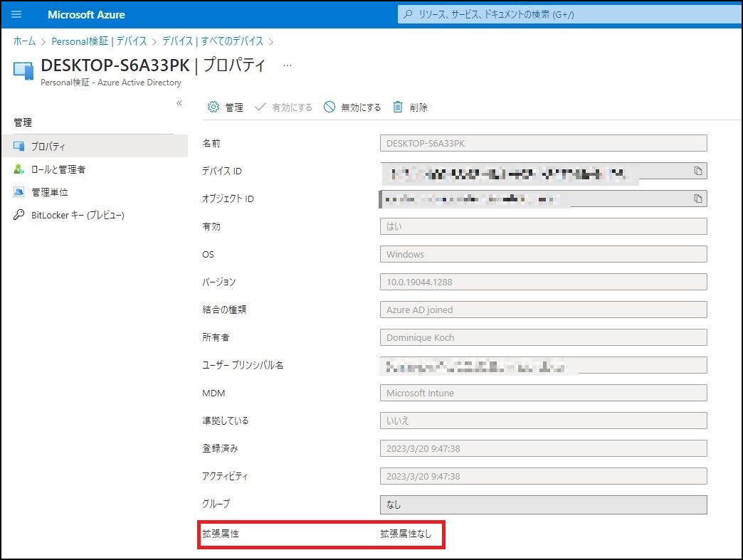The width and height of the screenshot is (743, 560).
Task: Click the ユーザー プリンシパル名 field
Action: point(544,365)
